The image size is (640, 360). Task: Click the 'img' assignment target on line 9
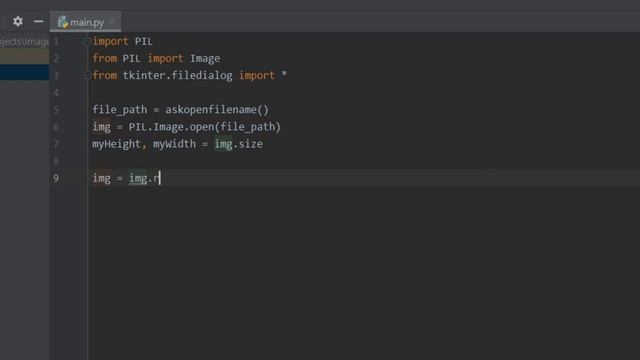(x=101, y=178)
